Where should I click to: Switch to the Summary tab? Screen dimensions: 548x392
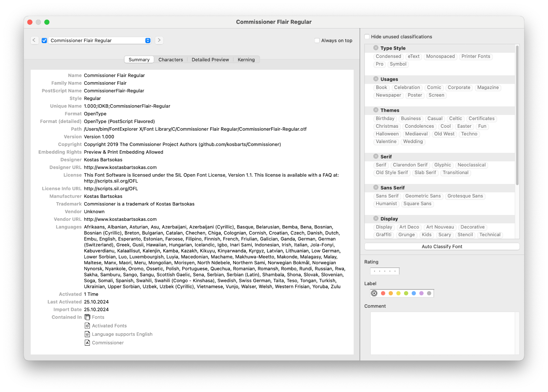[139, 59]
